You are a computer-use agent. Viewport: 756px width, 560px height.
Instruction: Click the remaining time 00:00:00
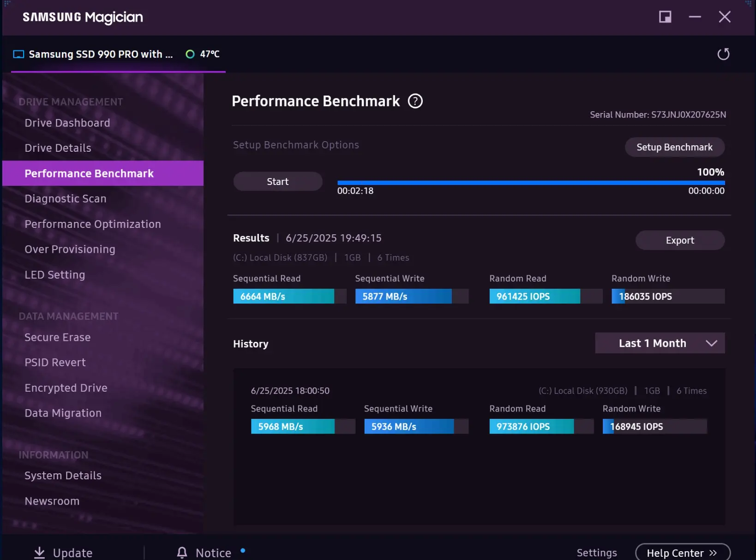(707, 191)
